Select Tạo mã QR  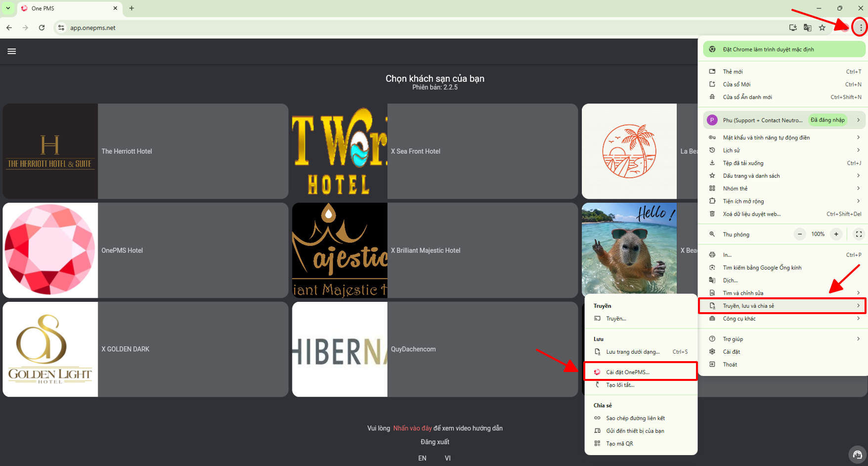pos(641,444)
